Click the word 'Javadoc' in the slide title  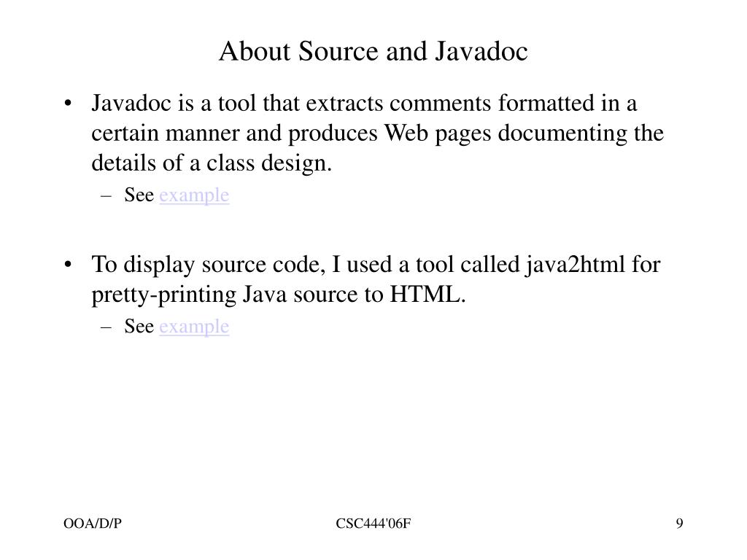[481, 52]
